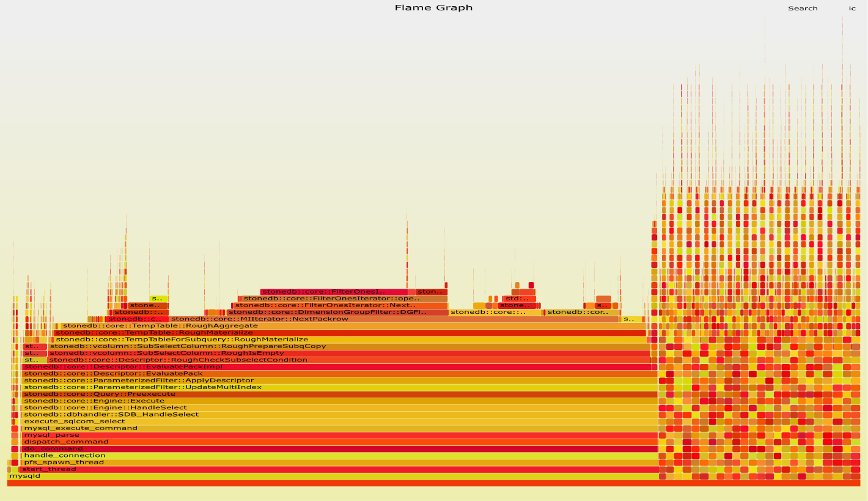This screenshot has height=501, width=868.
Task: Click the FilterOnesIterator::Next.. frame
Action: coord(340,306)
